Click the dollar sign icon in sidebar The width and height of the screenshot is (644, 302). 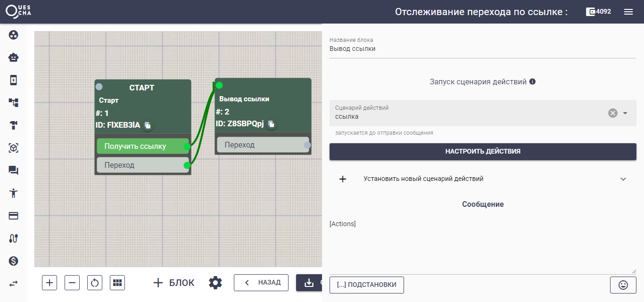[x=13, y=261]
